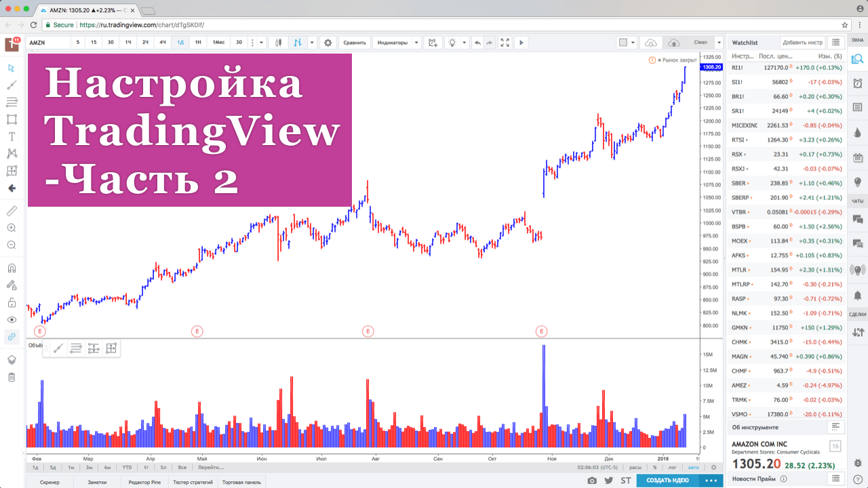Click СОЗДАТЬ ИДЕЮ button
The width and height of the screenshot is (868, 488).
tap(668, 481)
